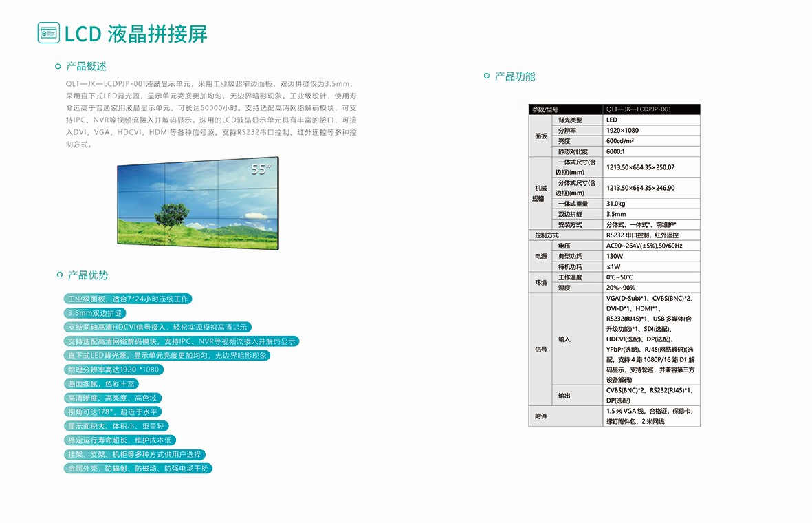
Task: Click the pill '3.5mm双边拼缝'
Action: [x=95, y=313]
